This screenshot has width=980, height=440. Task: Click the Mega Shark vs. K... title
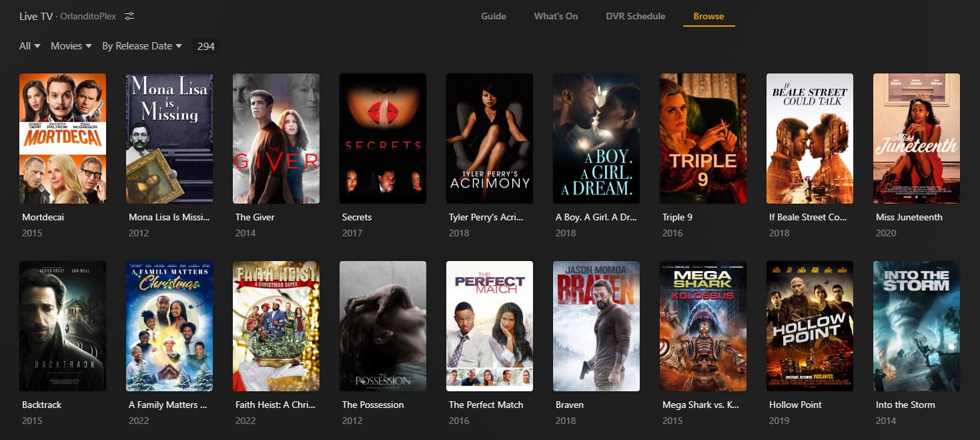(x=701, y=405)
